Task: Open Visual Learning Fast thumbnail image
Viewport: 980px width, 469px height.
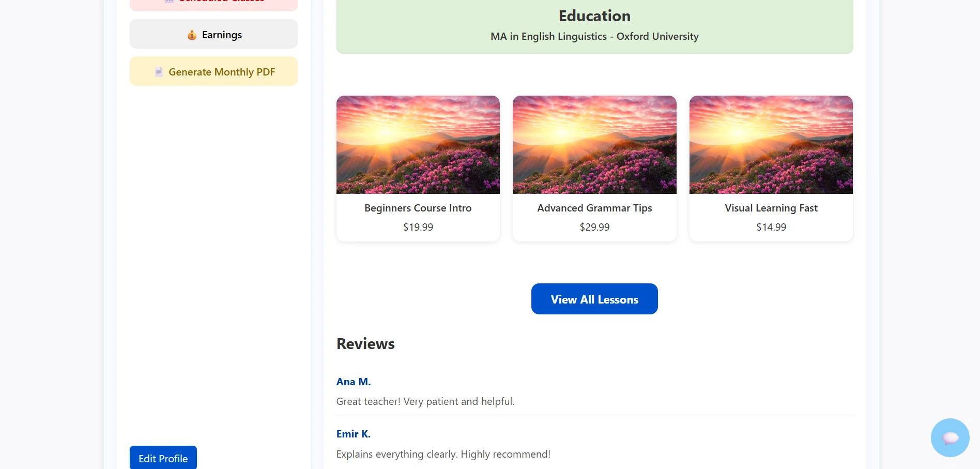Action: click(x=771, y=145)
